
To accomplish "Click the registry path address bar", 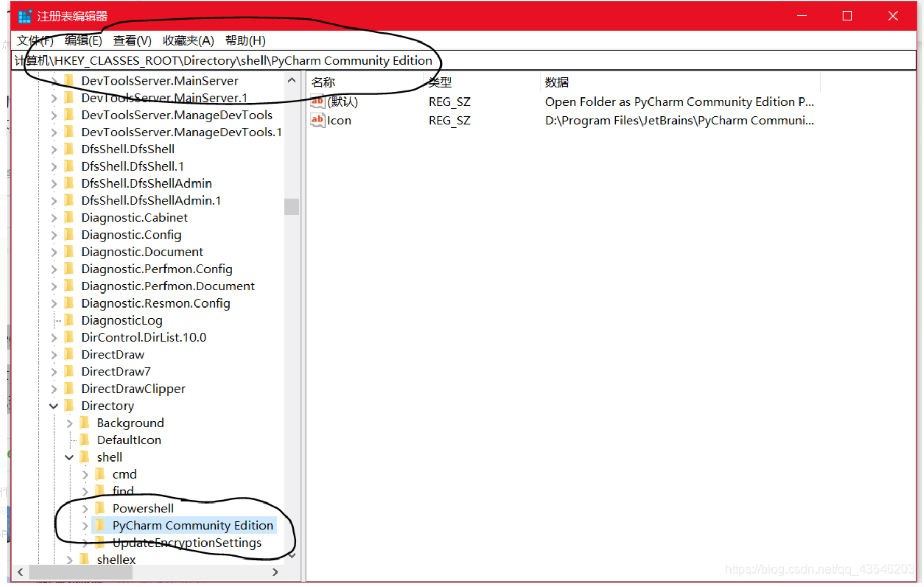I will click(463, 61).
